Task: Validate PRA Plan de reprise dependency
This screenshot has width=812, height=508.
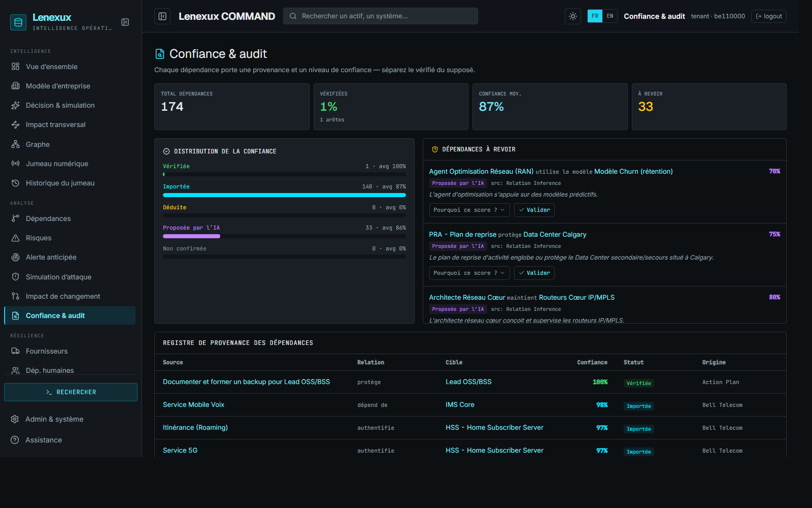Action: click(x=534, y=273)
